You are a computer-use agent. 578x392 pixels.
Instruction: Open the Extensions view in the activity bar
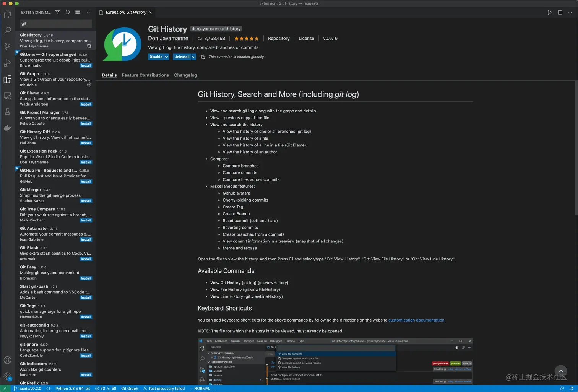click(x=7, y=80)
